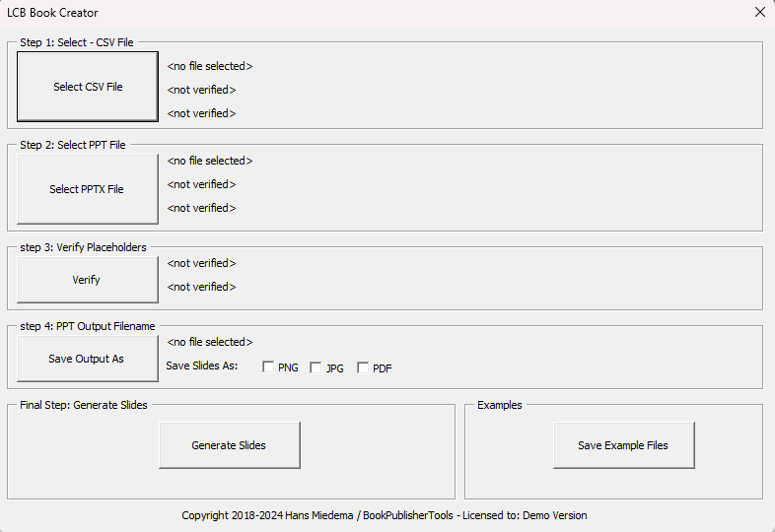This screenshot has width=775, height=532.
Task: Click the copyright Hans Miedema footer text
Action: 384,515
